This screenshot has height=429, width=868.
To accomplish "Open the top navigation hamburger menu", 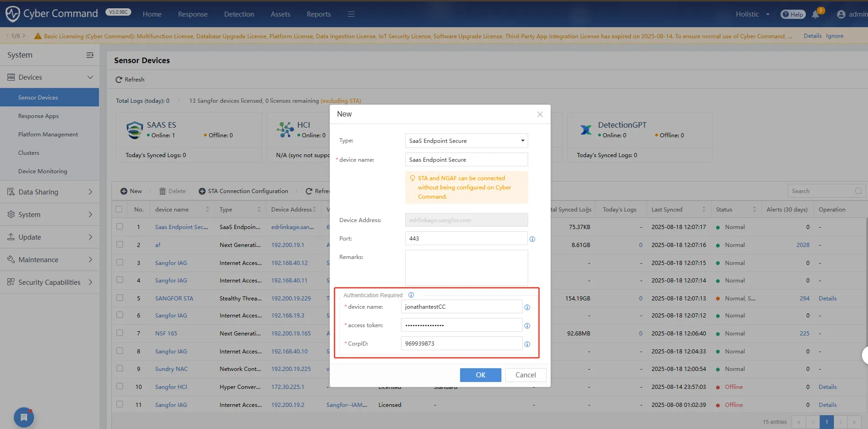I will click(351, 14).
